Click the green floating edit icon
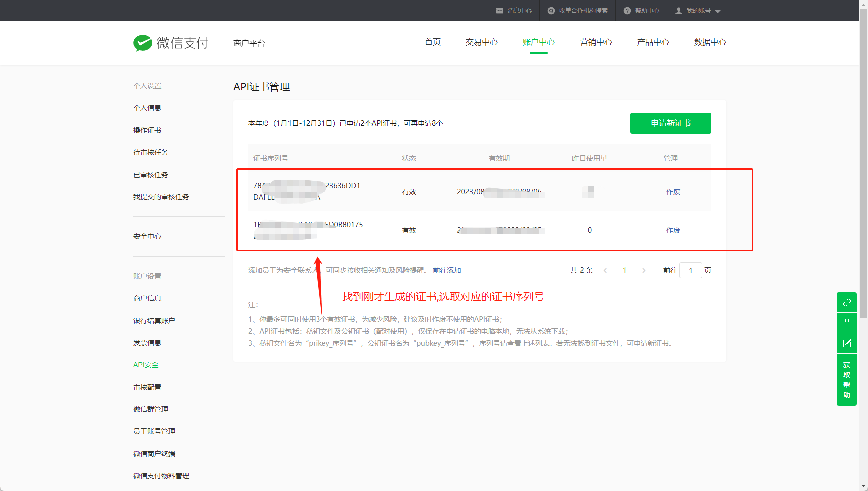The width and height of the screenshot is (868, 491). (847, 343)
